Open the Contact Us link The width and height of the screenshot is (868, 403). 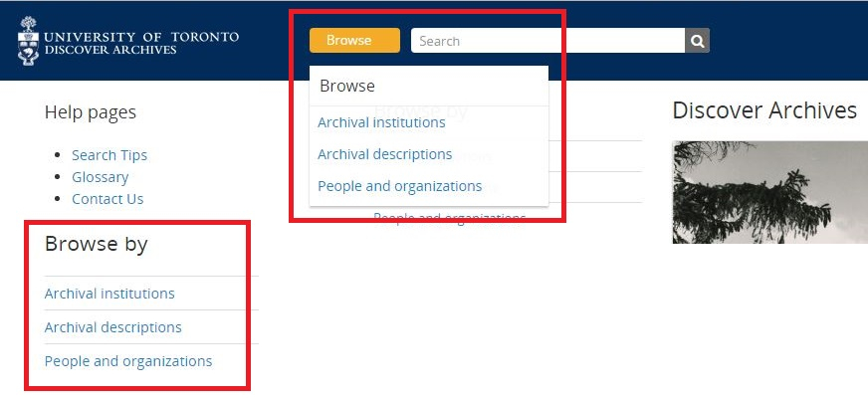coord(108,199)
